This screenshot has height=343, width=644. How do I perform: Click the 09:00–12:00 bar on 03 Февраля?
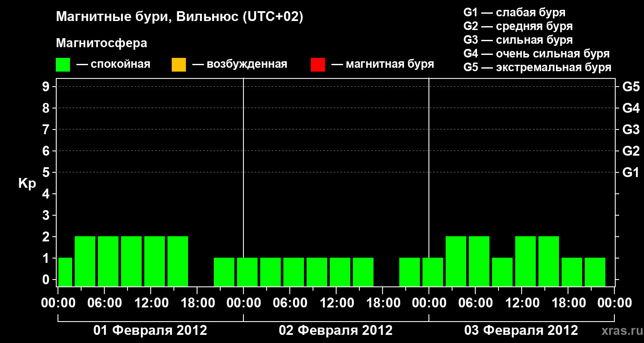[502, 272]
